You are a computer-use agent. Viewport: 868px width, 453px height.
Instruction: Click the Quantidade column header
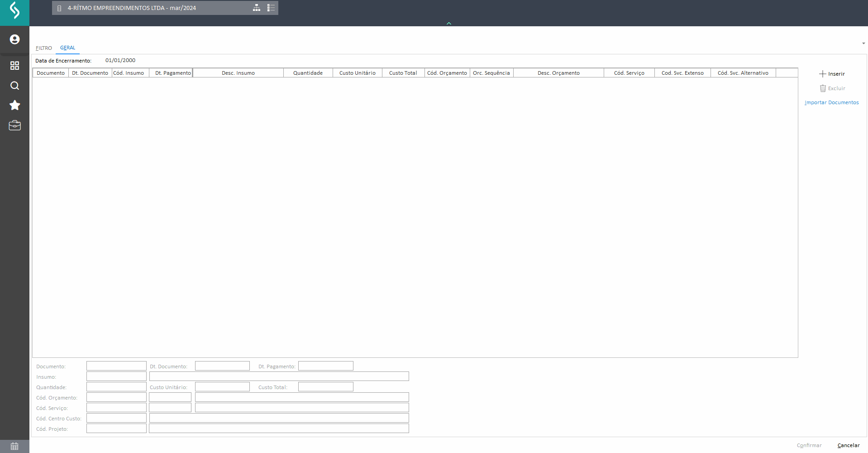point(308,73)
